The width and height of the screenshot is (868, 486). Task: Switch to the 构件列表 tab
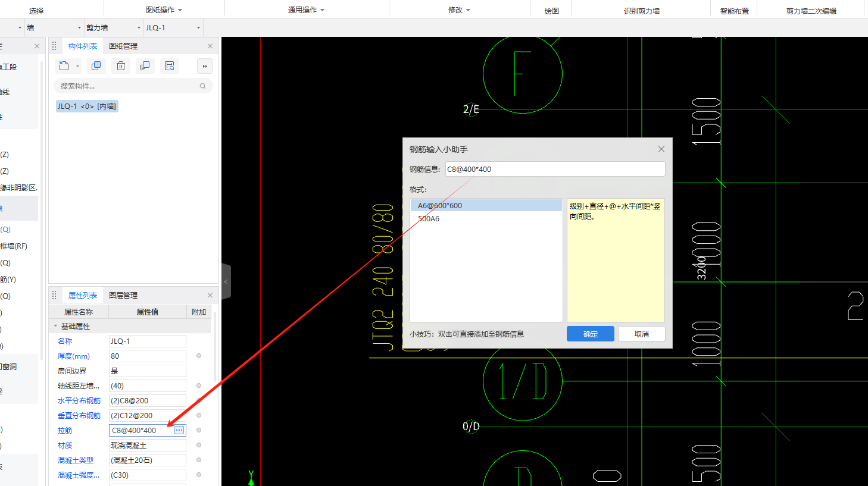tap(83, 46)
